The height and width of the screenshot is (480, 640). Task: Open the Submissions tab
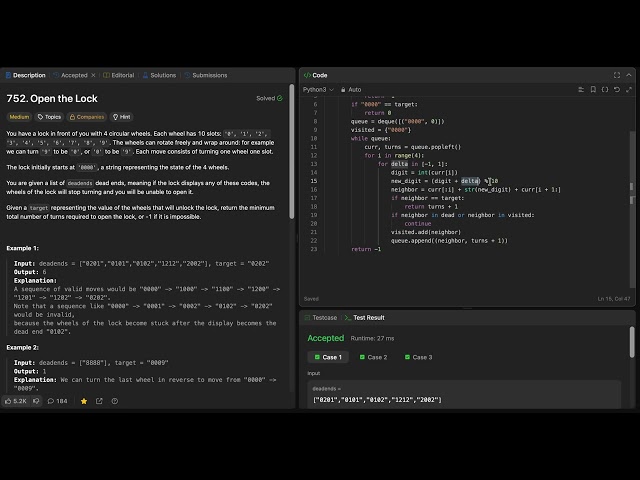[x=206, y=75]
